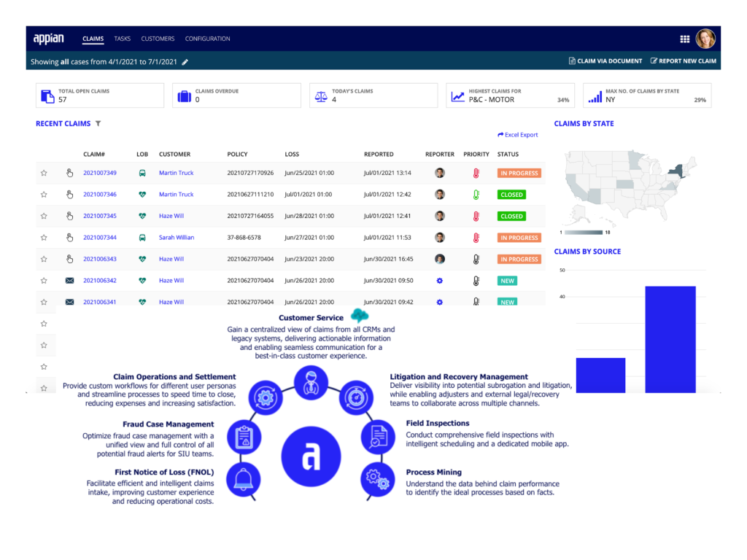Open claim number 2021007349
The width and height of the screenshot is (747, 560).
point(99,173)
